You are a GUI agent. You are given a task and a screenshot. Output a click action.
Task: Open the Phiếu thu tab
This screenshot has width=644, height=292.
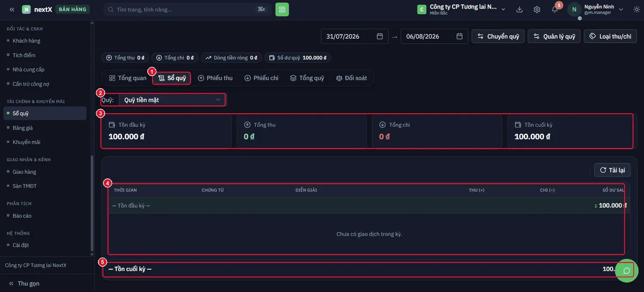pyautogui.click(x=215, y=78)
